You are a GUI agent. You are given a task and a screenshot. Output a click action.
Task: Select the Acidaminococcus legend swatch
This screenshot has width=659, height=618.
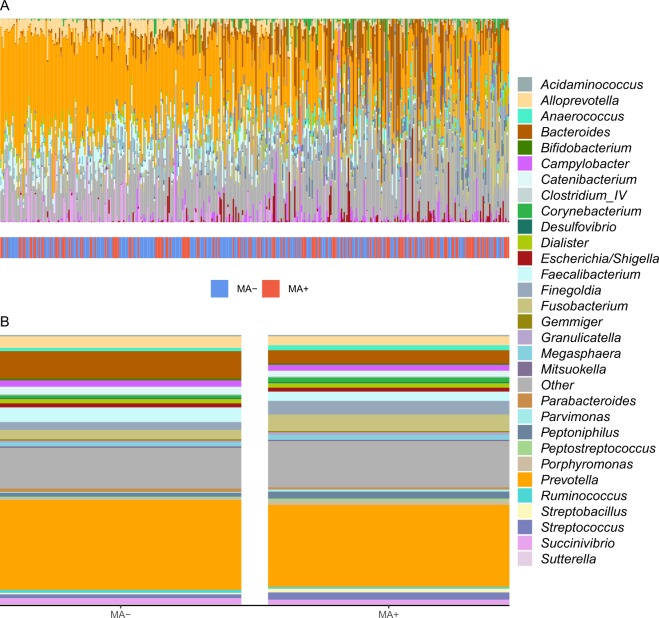pos(524,83)
